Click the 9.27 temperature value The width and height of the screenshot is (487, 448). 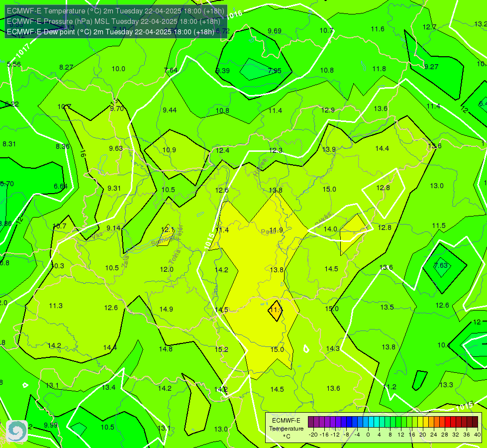click(431, 67)
